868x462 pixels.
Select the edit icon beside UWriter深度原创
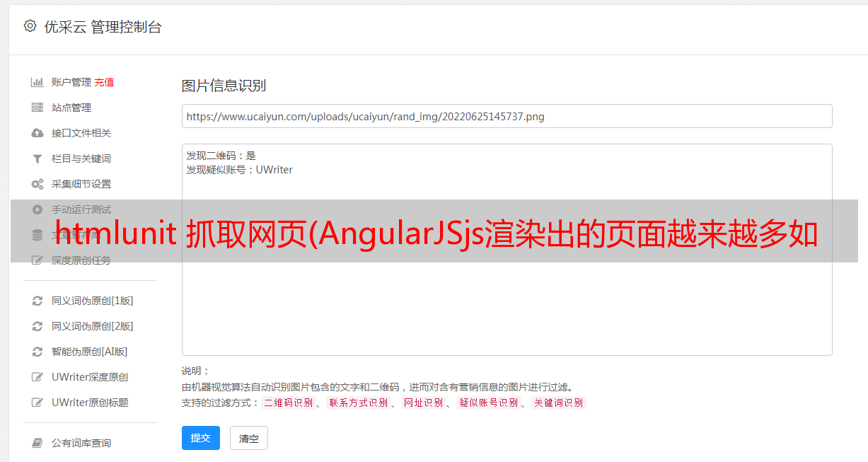pos(37,377)
